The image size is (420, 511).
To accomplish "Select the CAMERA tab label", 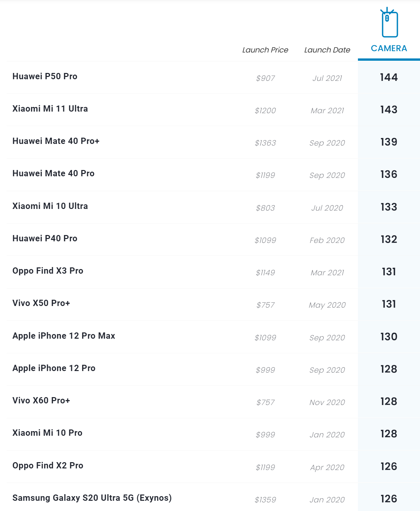I will click(x=389, y=49).
